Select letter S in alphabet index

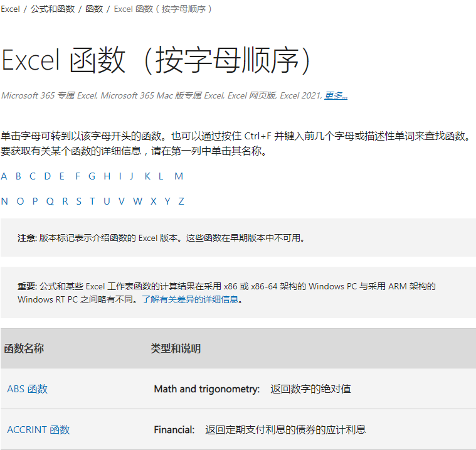(x=78, y=201)
